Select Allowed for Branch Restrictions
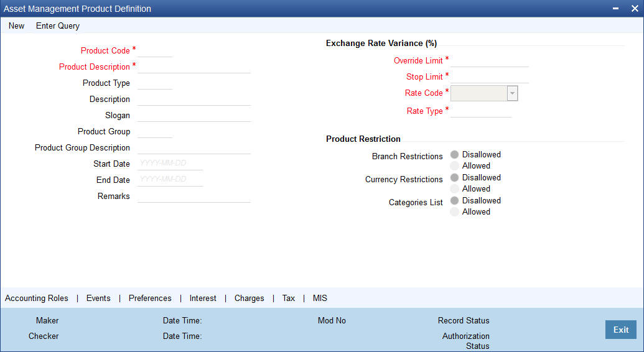644x352 pixels. coord(454,165)
